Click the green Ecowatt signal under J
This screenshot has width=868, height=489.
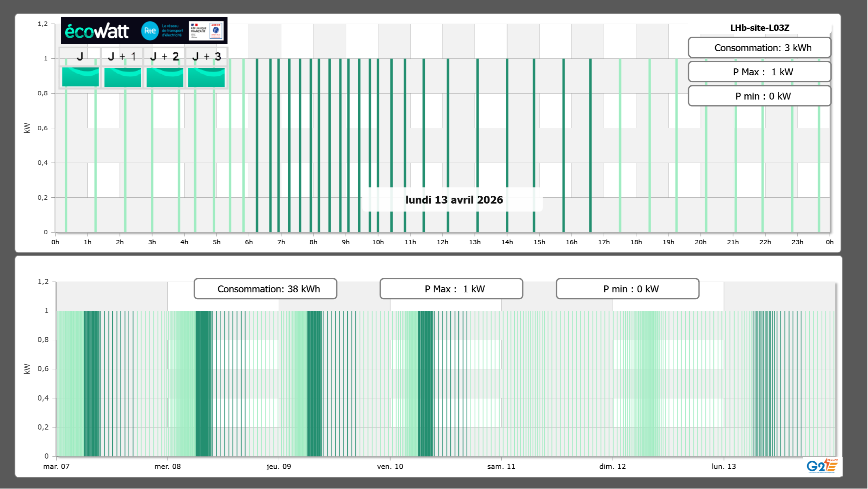point(81,77)
